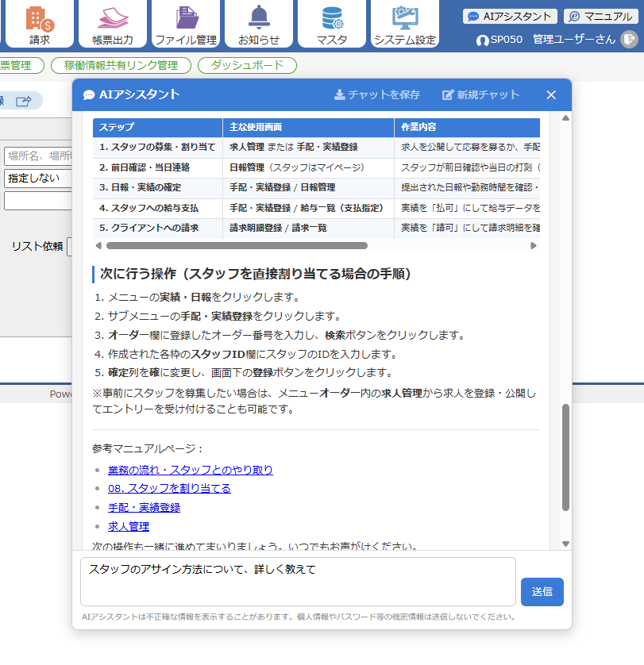Click the chat scroll up arrow
Screen dimensions: 644x665
click(x=565, y=118)
